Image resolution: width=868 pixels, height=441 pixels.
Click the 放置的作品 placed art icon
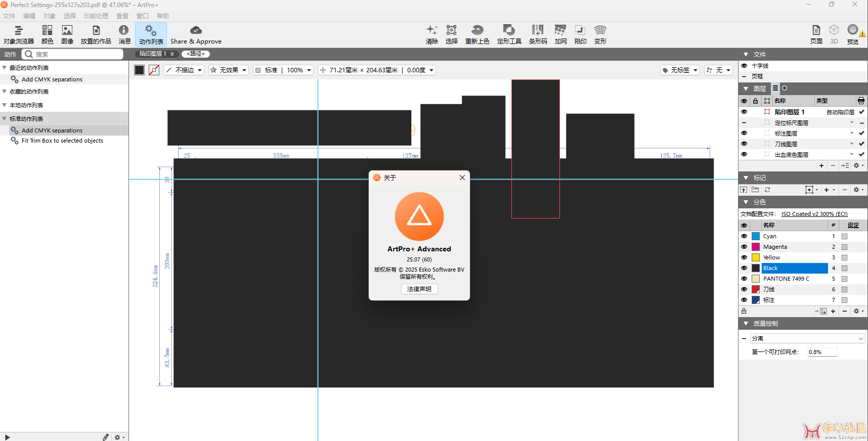(96, 34)
